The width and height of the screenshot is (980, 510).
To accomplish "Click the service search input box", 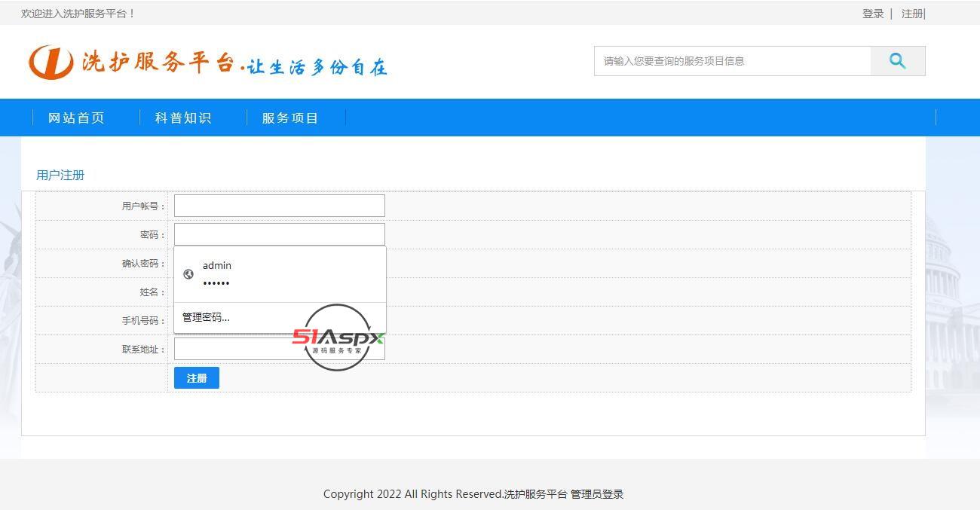I will [733, 61].
